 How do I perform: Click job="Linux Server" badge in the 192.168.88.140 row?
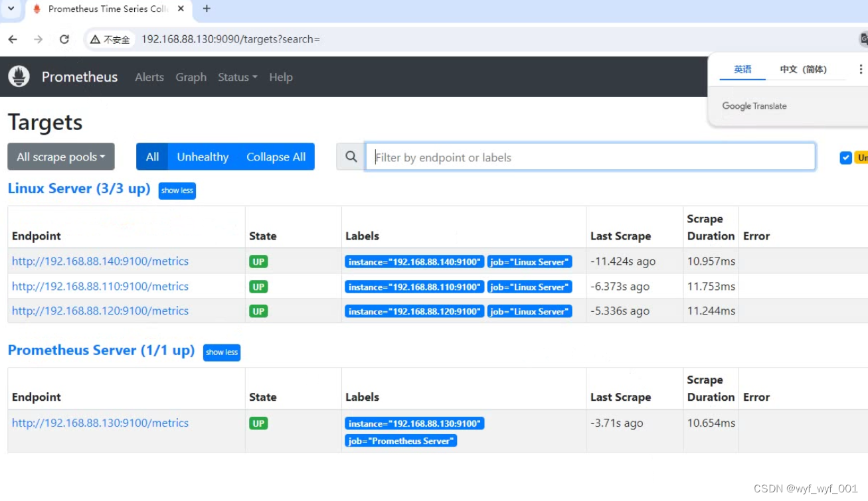[x=529, y=261]
